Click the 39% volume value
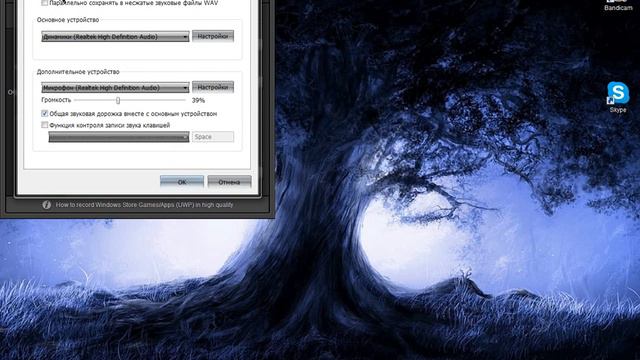640x360 pixels. coord(198,100)
